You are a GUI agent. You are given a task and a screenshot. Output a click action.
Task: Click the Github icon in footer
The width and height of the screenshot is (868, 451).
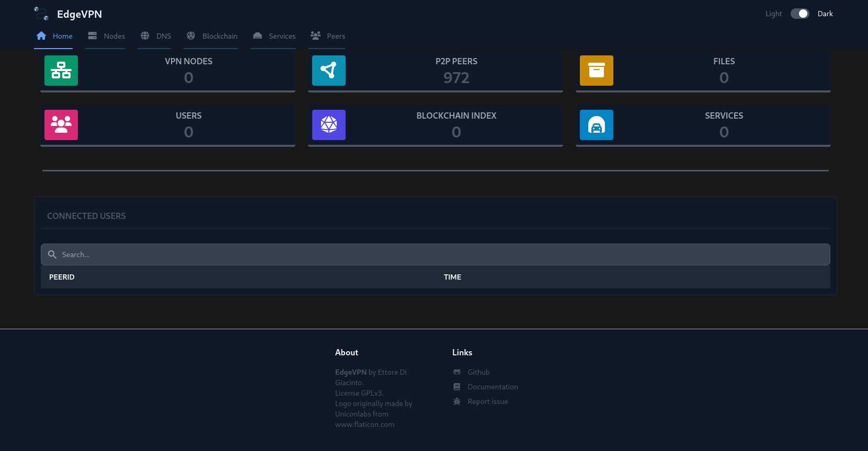coord(457,372)
